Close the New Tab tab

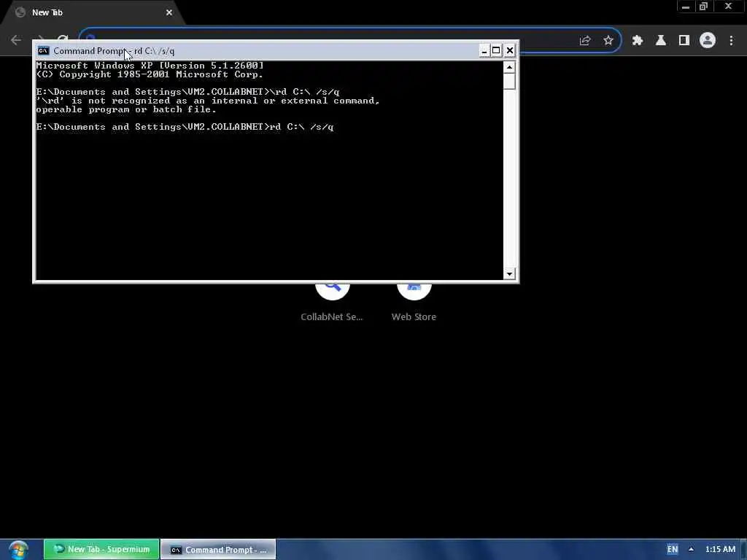tap(169, 12)
